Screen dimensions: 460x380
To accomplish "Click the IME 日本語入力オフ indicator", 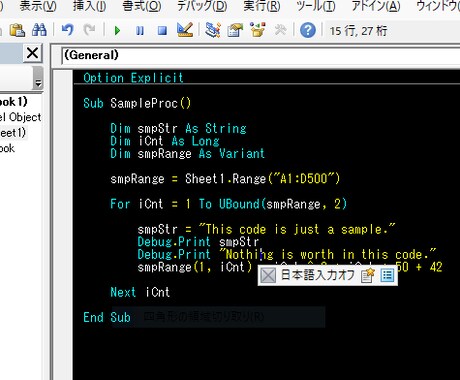I will click(317, 275).
